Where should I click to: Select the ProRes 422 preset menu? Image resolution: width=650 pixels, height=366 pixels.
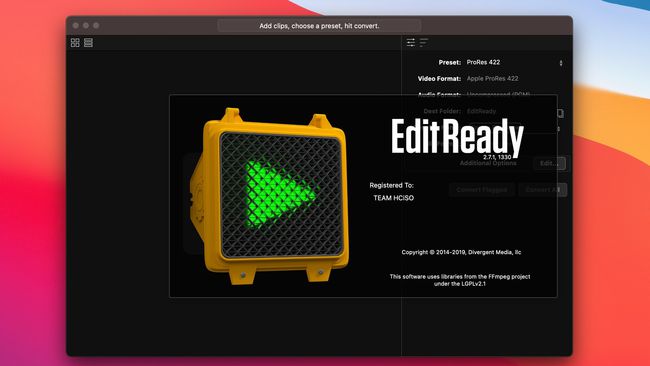click(x=512, y=63)
